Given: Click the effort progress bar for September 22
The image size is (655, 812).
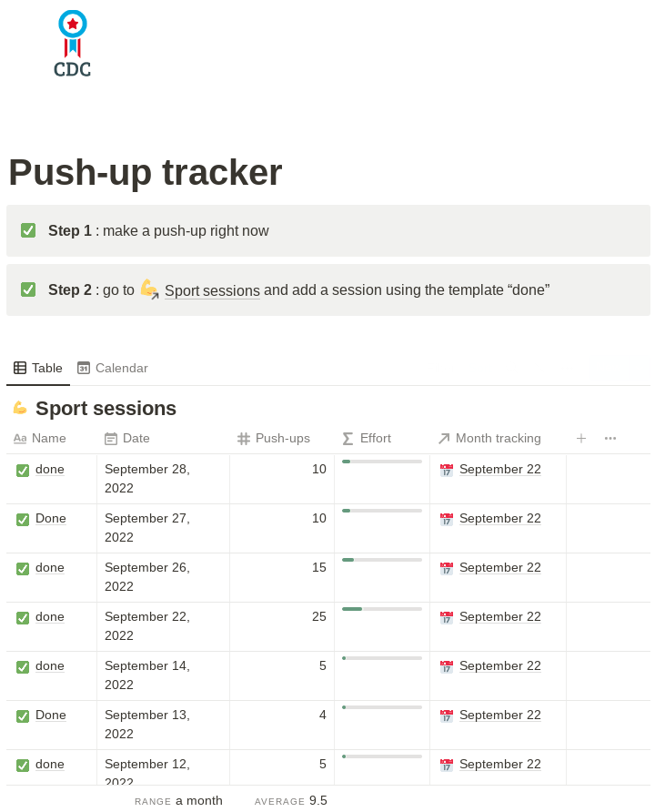Looking at the screenshot, I should point(381,609).
